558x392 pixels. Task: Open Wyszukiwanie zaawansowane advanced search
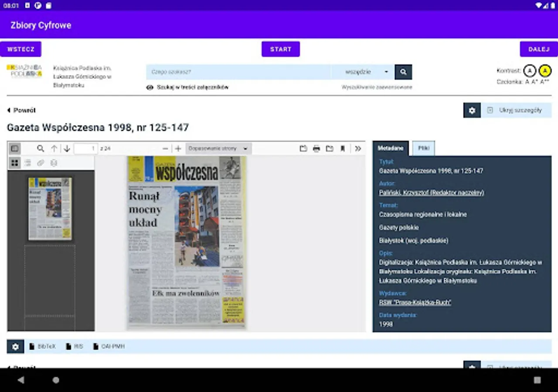[x=377, y=87]
